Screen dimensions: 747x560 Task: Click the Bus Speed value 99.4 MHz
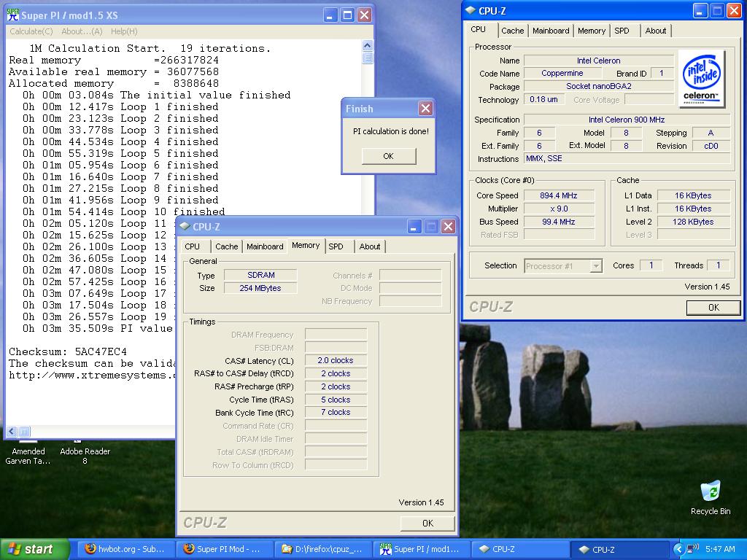[559, 222]
